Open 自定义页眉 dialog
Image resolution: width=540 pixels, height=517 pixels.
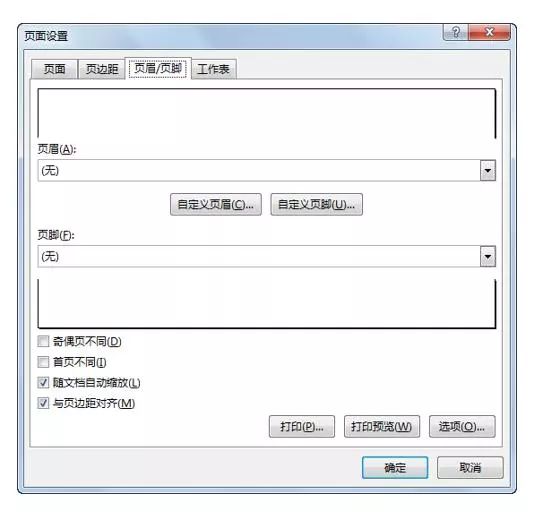coord(216,205)
